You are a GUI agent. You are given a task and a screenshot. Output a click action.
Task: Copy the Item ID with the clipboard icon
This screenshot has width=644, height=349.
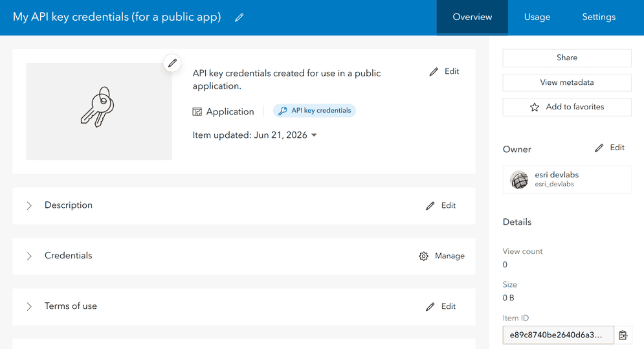(x=623, y=335)
